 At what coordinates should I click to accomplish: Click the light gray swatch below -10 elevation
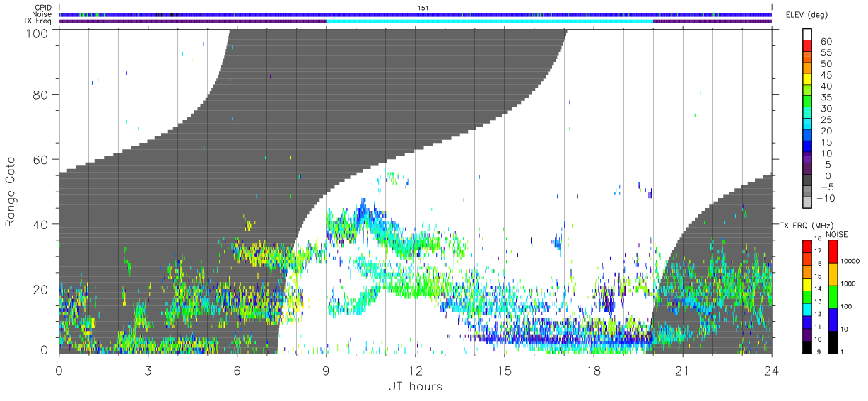[x=808, y=203]
